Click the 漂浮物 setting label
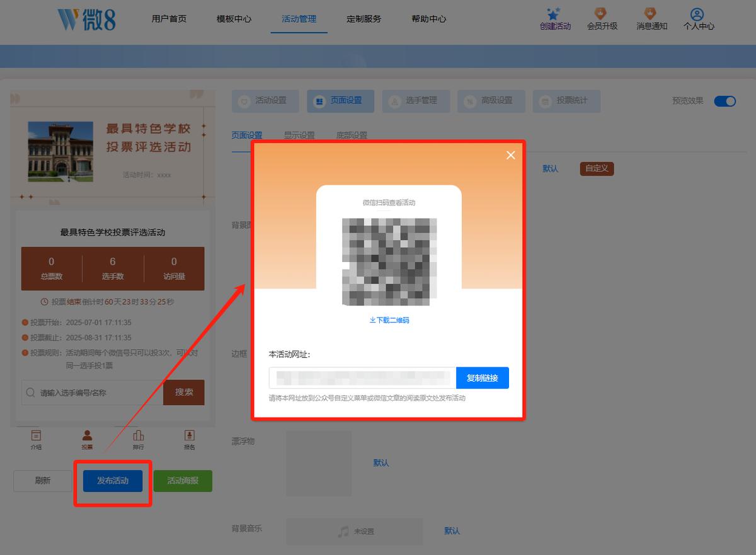This screenshot has width=756, height=555. click(243, 442)
